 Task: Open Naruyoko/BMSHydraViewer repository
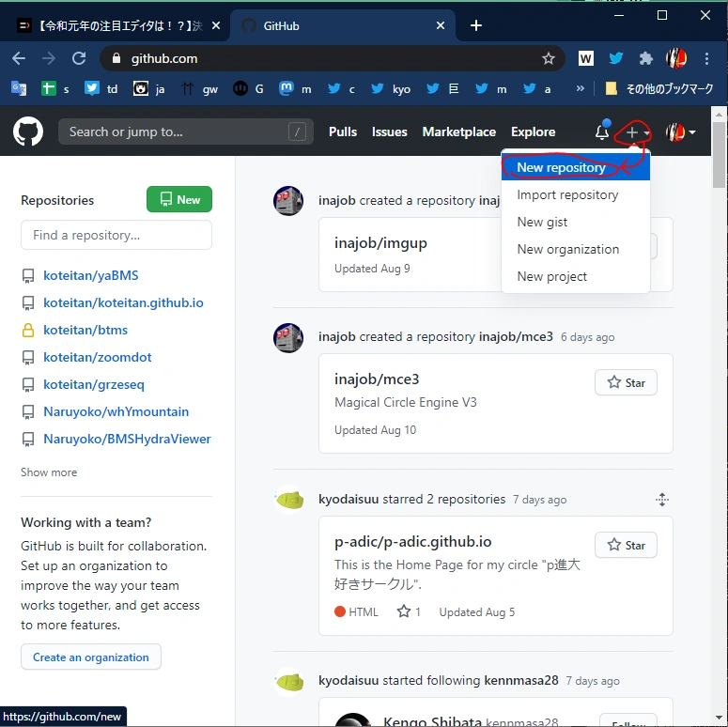click(x=127, y=439)
